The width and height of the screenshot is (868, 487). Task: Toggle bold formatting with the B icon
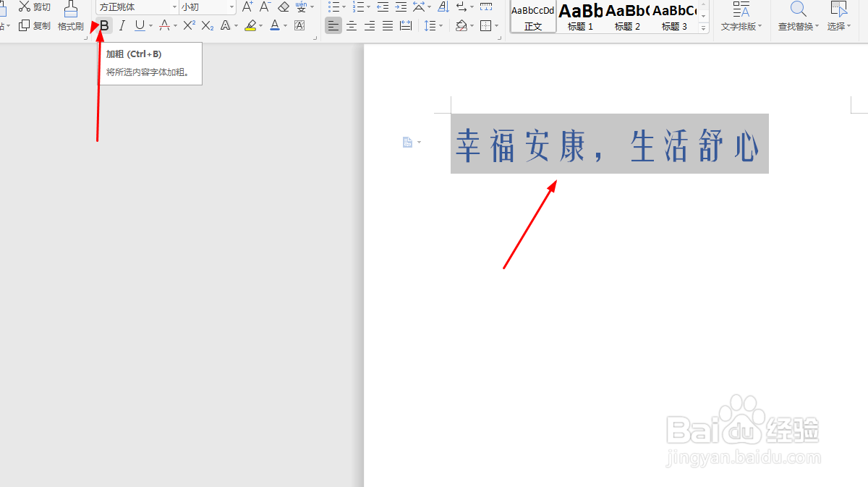point(104,25)
